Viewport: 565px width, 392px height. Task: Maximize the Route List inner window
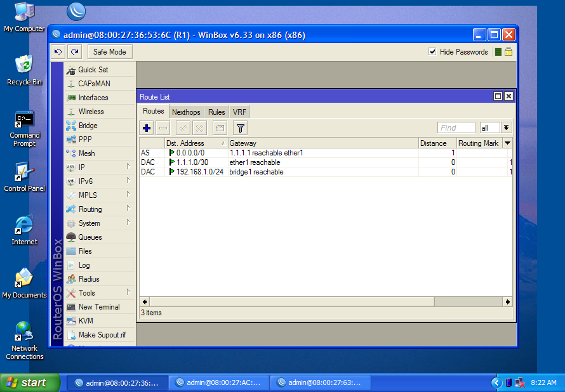tap(498, 96)
